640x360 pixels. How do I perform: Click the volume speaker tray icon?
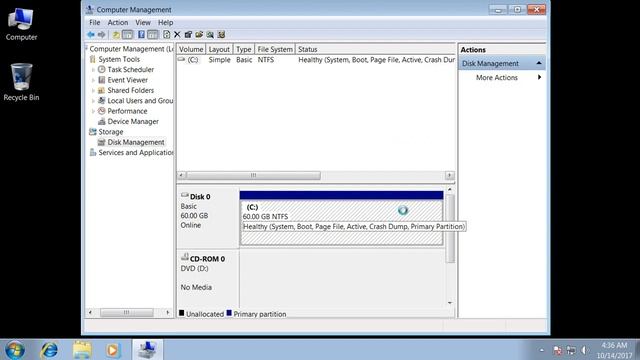pyautogui.click(x=584, y=350)
